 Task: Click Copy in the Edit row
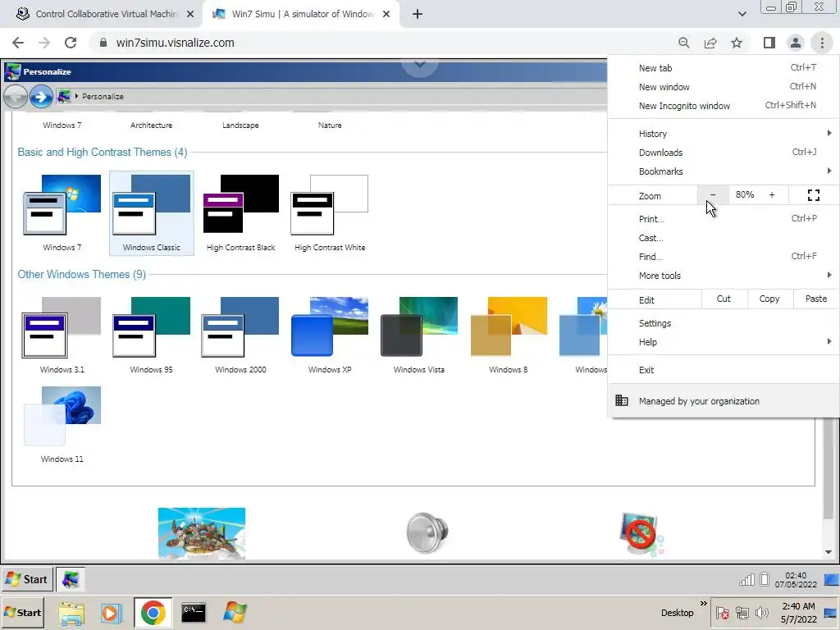[x=769, y=299]
